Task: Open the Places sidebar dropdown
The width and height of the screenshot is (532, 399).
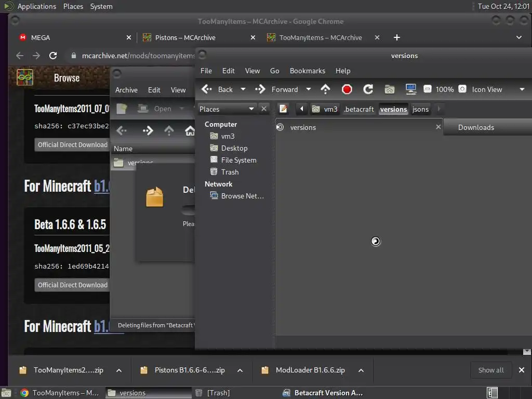Action: pos(227,109)
